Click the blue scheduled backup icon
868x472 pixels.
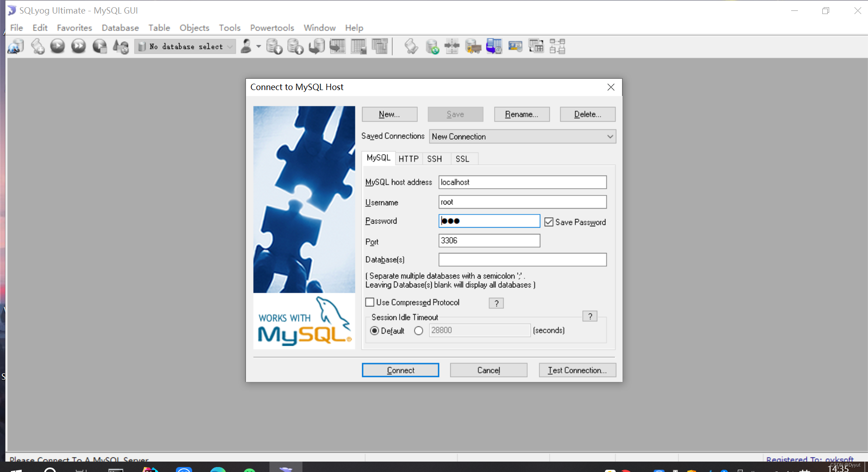pyautogui.click(x=494, y=46)
